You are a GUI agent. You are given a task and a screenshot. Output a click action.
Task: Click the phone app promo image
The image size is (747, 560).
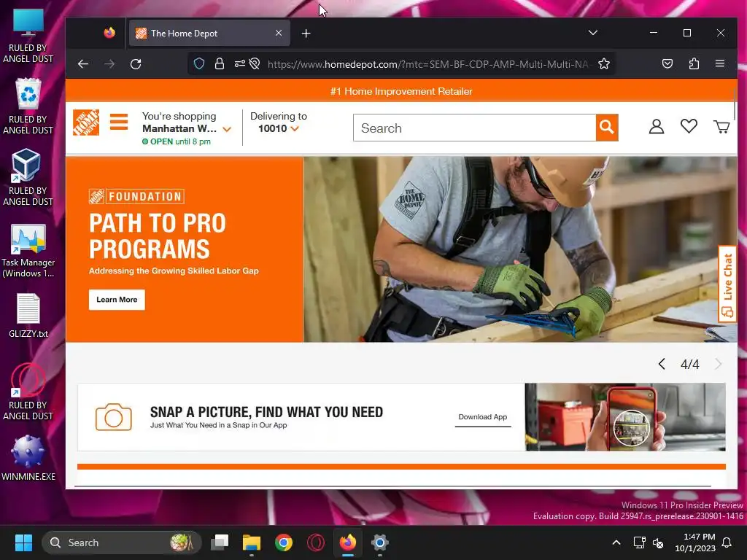(625, 417)
